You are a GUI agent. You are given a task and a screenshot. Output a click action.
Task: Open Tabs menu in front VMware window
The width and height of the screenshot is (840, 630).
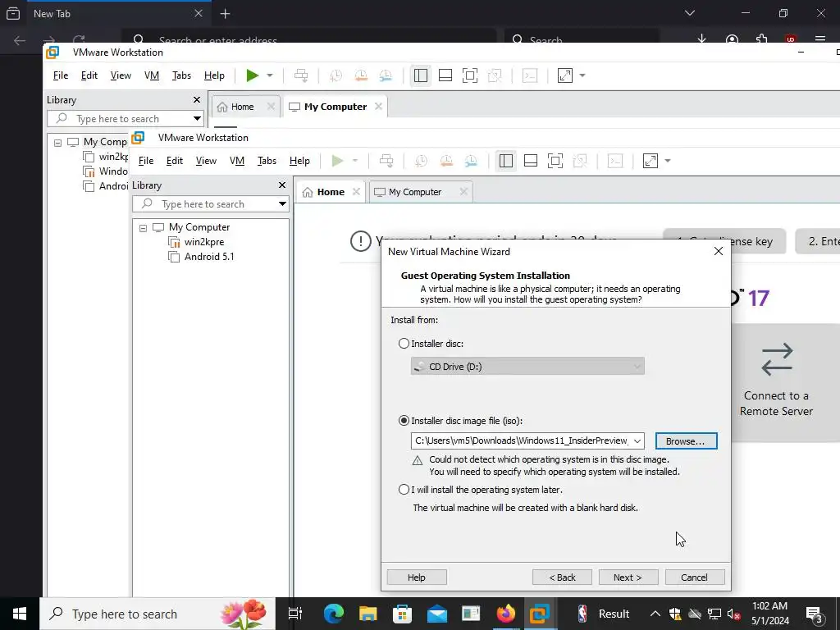tap(267, 161)
